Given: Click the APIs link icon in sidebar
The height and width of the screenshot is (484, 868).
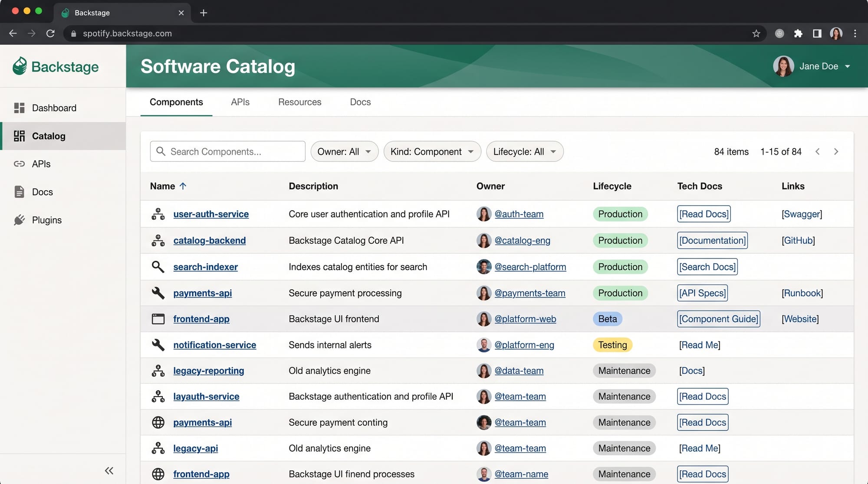Looking at the screenshot, I should 19,164.
